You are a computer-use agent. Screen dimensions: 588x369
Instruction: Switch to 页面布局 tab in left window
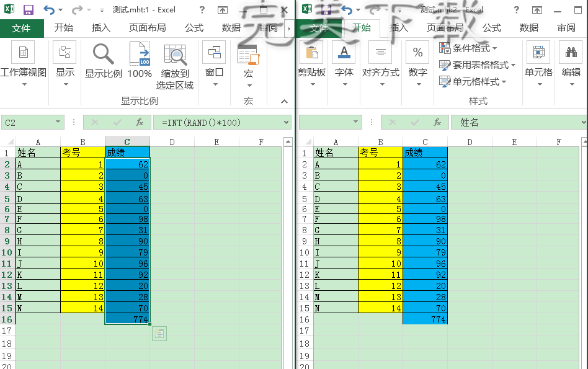point(148,28)
